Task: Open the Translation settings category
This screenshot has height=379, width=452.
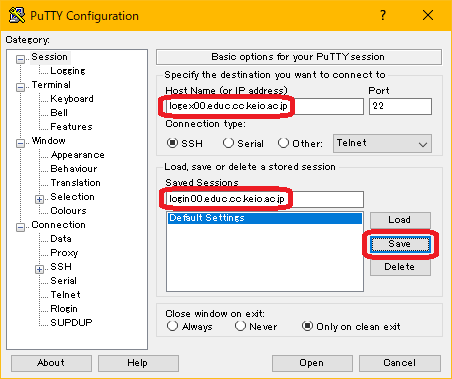Action: [x=75, y=183]
